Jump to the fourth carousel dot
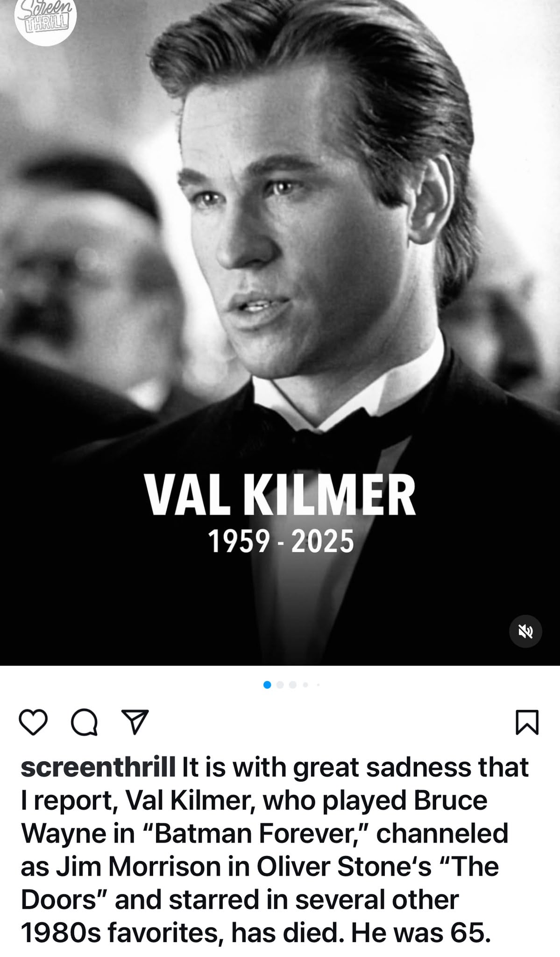560x957 pixels. [305, 685]
